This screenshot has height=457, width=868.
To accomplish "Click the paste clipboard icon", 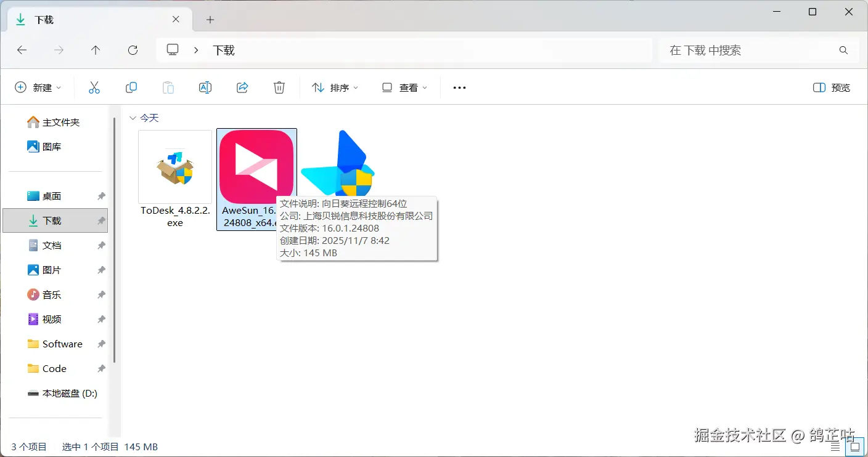I will (168, 87).
